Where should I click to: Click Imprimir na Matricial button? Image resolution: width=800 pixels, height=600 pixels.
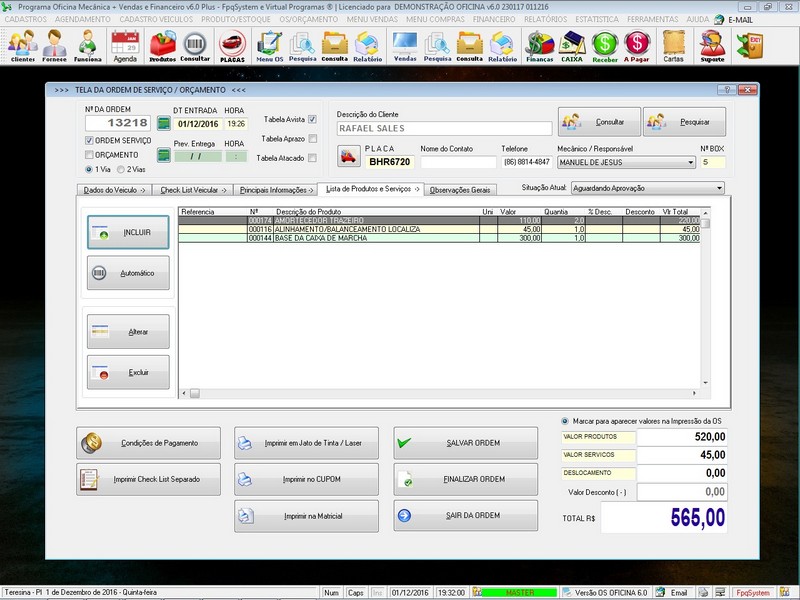click(x=306, y=516)
